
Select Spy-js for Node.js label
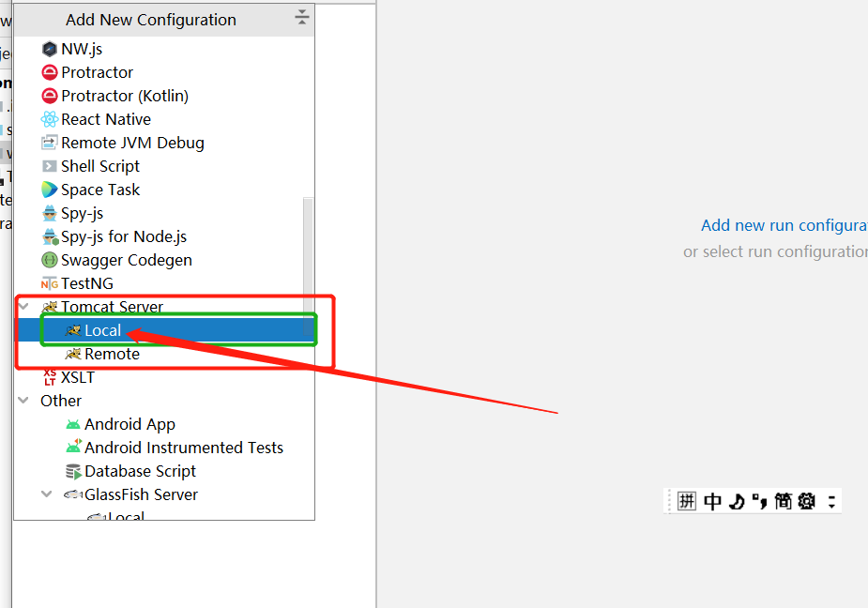[124, 237]
